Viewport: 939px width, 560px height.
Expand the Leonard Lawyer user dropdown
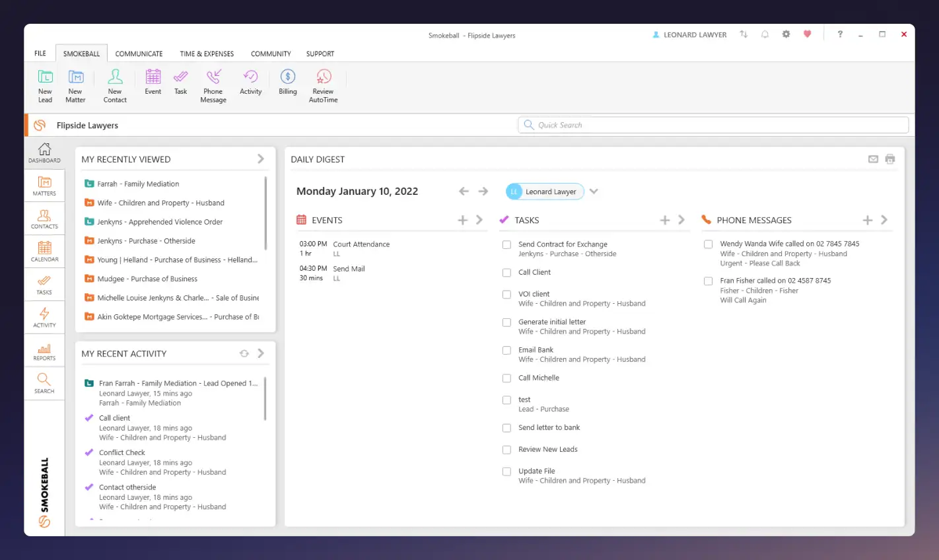(593, 191)
